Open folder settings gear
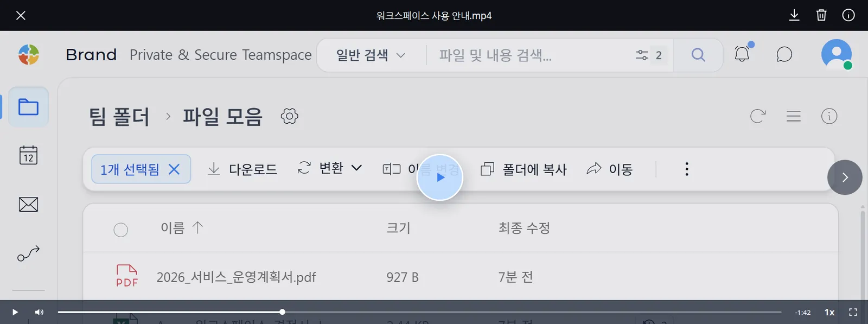This screenshot has height=324, width=868. click(x=290, y=116)
